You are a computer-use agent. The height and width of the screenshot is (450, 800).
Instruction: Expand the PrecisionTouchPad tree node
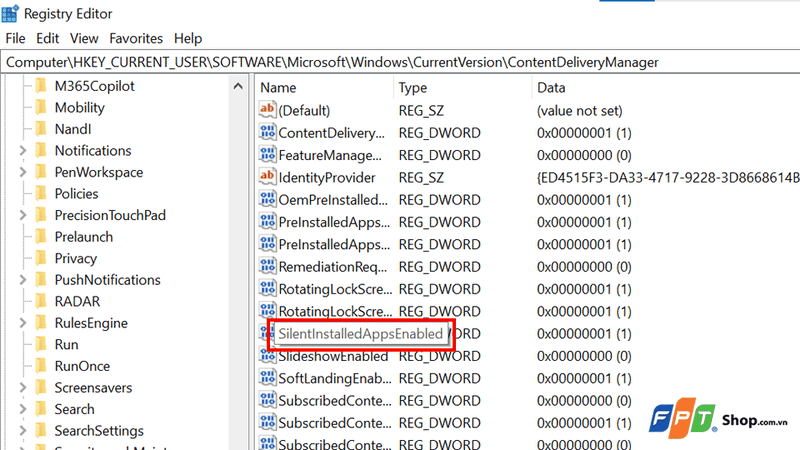(23, 215)
